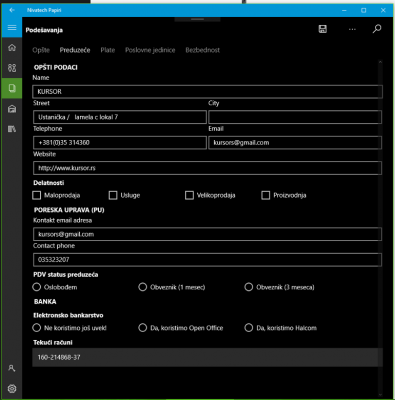The width and height of the screenshot is (395, 400).
Task: Click the Kontakt email adresa field
Action: (207, 234)
